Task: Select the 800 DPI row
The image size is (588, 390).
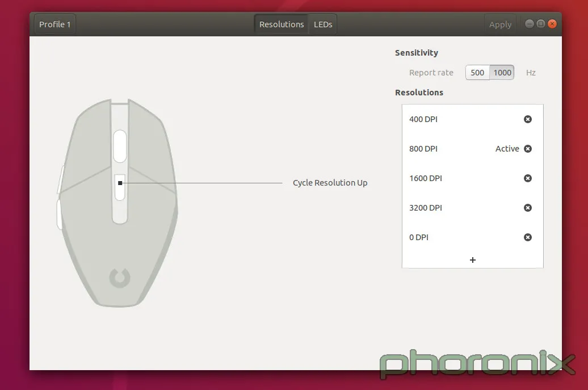Action: click(472, 149)
